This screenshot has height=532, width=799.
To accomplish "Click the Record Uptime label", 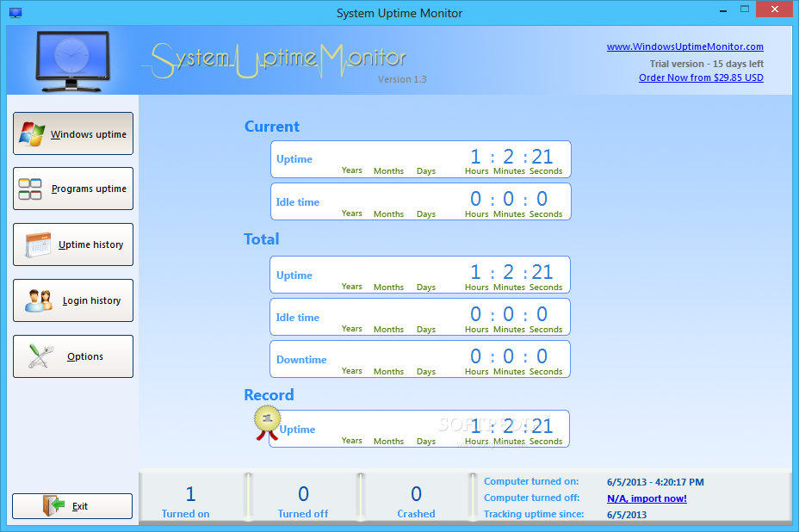I will [x=297, y=430].
